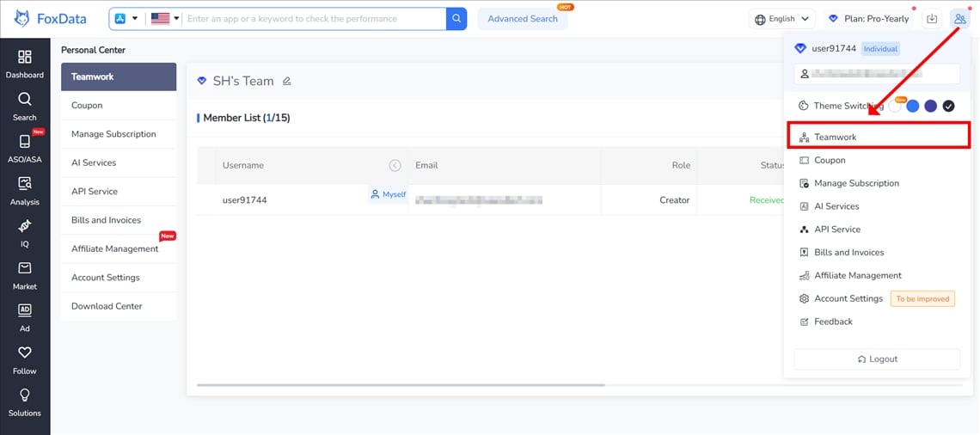Select the light blue theme swatch
This screenshot has height=435, width=980.
coord(913,106)
